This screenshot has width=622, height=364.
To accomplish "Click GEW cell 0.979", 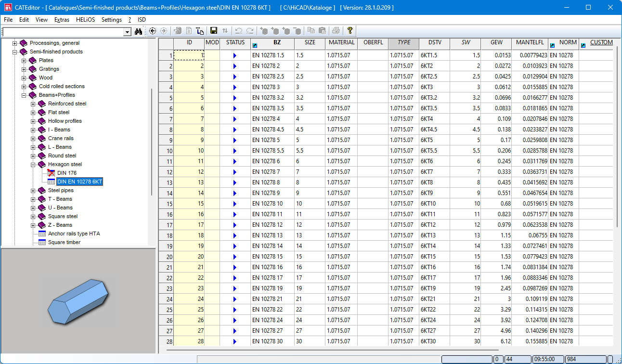I will coord(496,225).
